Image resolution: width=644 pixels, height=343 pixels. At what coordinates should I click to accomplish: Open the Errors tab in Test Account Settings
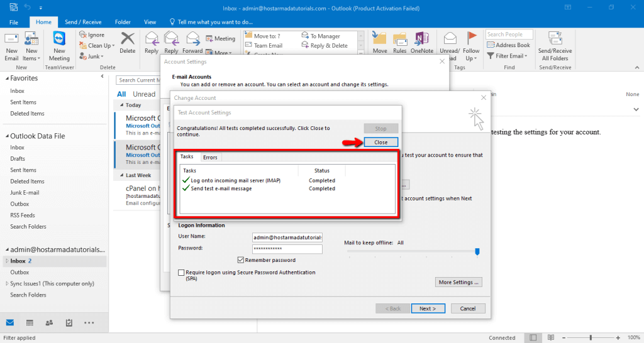(x=210, y=158)
